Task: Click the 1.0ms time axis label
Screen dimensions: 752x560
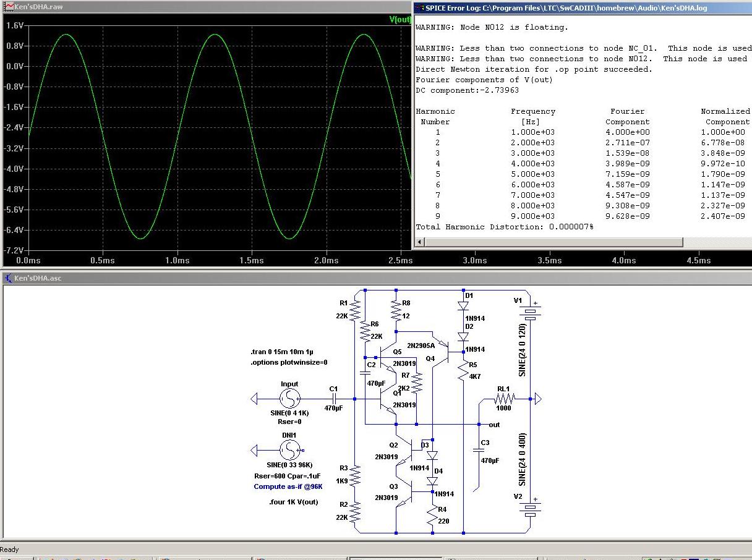Action: point(177,260)
